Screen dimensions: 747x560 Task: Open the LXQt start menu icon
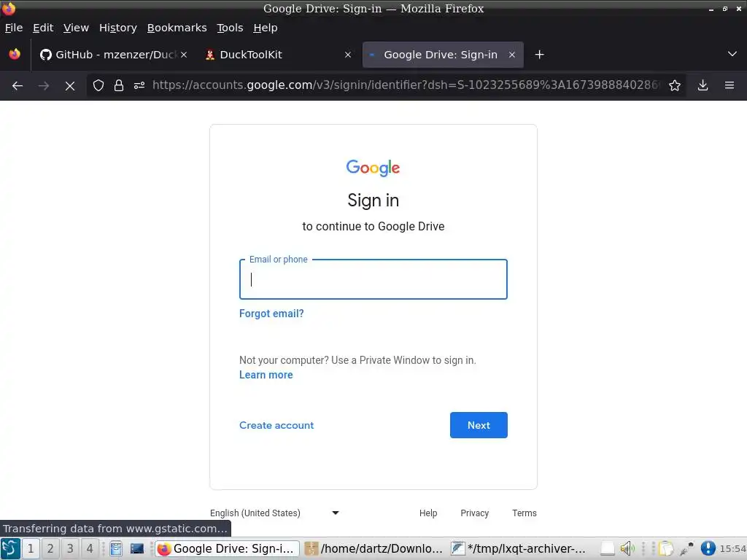tap(10, 548)
